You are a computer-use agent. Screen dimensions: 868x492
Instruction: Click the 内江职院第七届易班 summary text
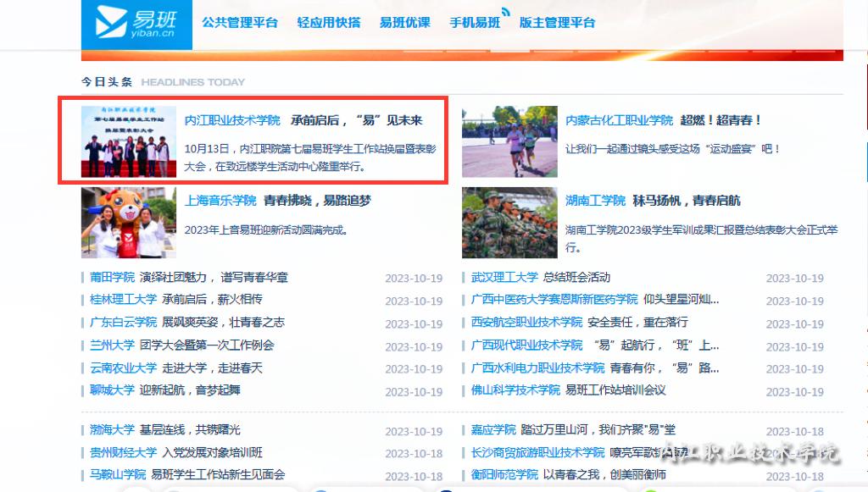pyautogui.click(x=310, y=158)
